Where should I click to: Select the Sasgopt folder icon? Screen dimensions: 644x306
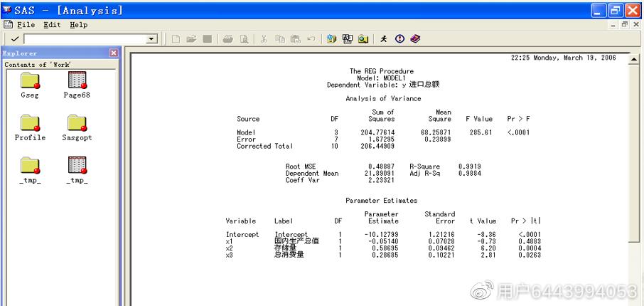(x=77, y=123)
